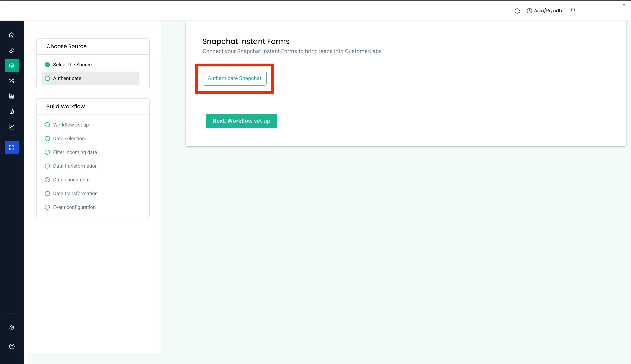The image size is (631, 364).
Task: Open the document reports icon
Action: [x=12, y=111]
